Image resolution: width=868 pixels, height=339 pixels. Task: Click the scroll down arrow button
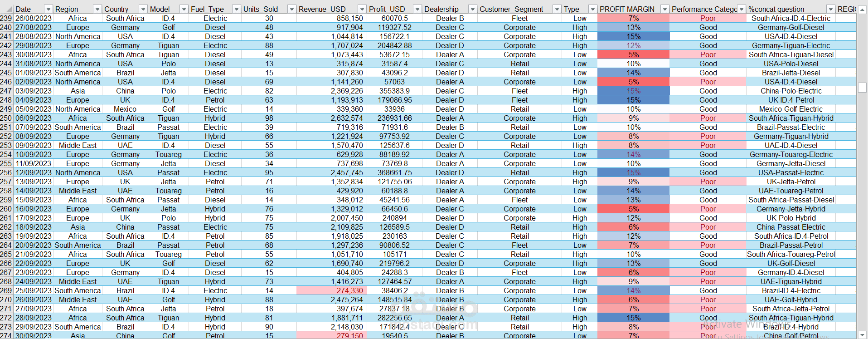pos(863,335)
